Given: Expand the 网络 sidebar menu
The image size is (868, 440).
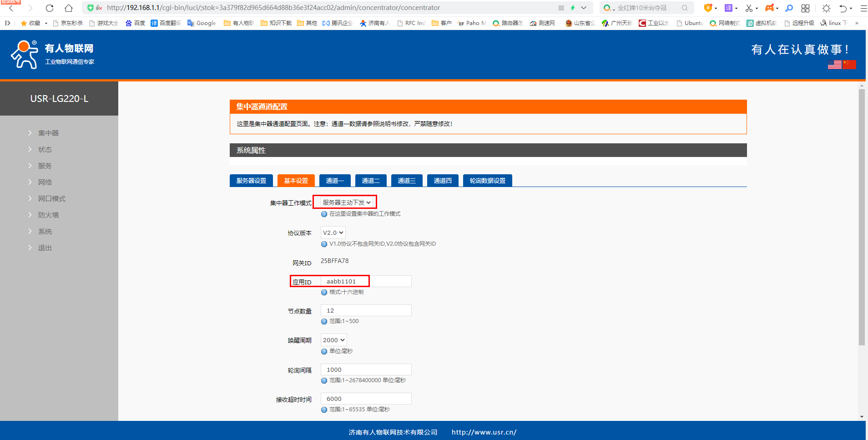Looking at the screenshot, I should [x=45, y=182].
